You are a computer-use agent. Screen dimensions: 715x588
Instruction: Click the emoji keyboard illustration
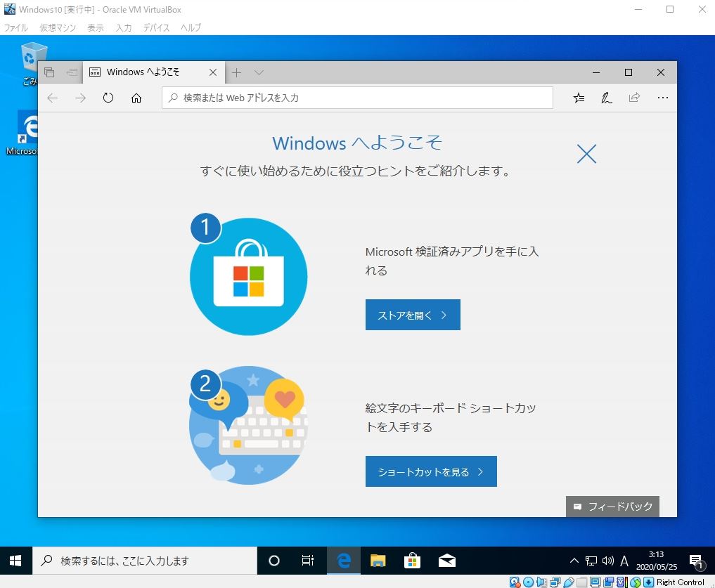[x=248, y=425]
